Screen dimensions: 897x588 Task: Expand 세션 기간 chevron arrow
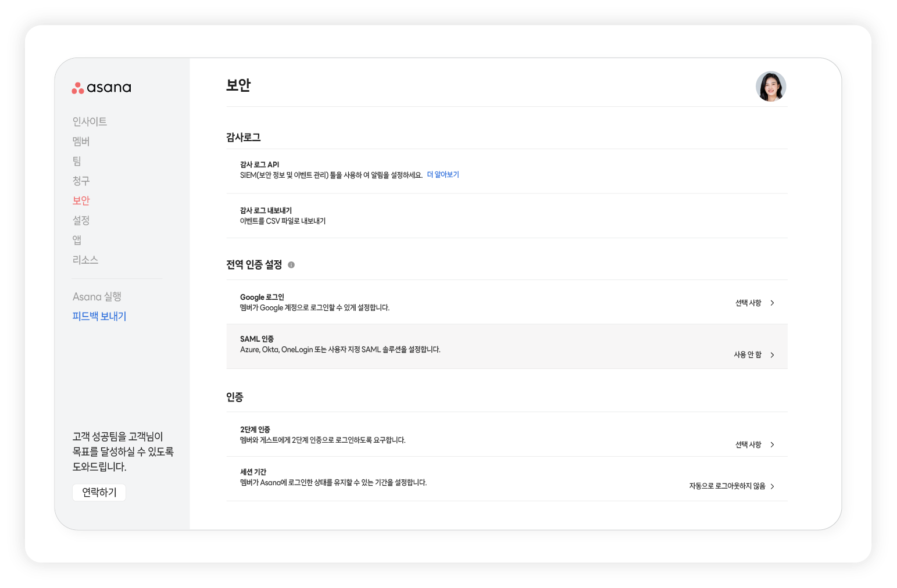click(772, 486)
